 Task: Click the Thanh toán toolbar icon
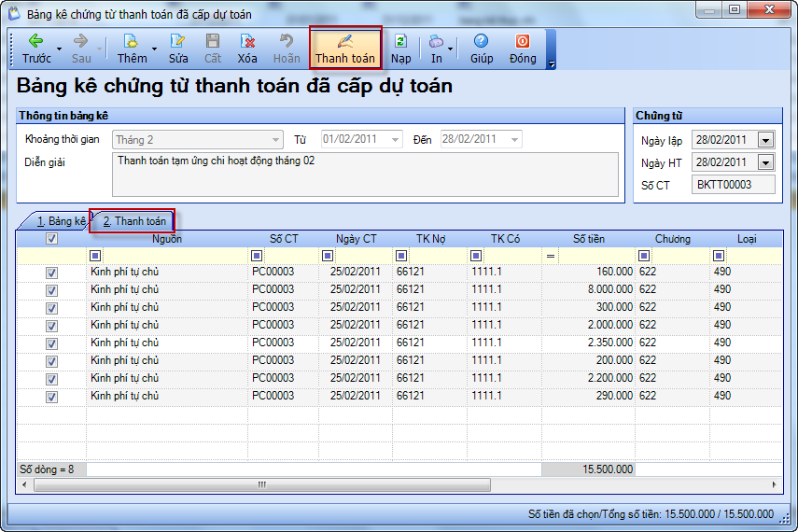click(344, 42)
